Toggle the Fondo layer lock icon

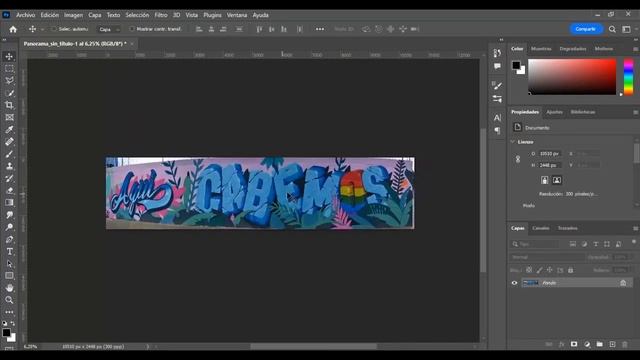coord(623,282)
